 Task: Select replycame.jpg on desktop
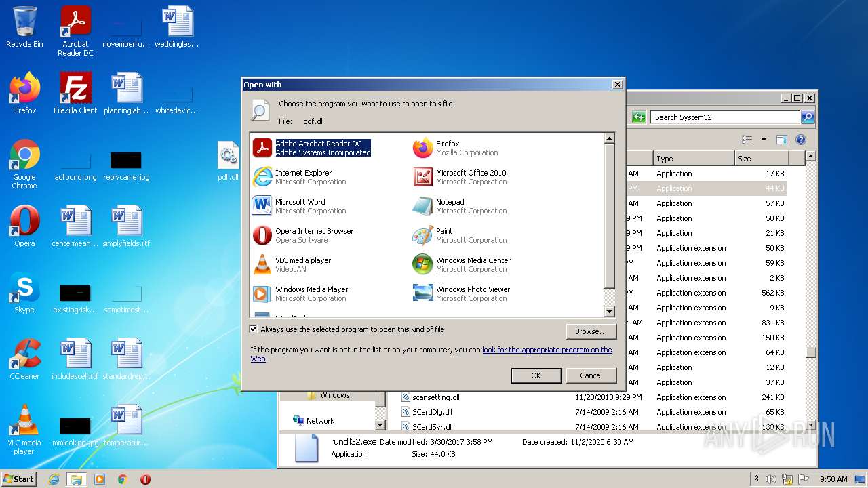point(126,167)
